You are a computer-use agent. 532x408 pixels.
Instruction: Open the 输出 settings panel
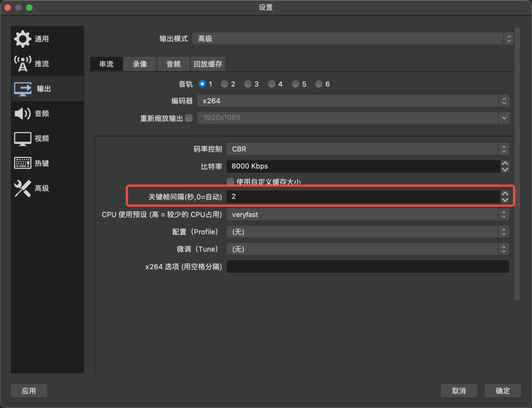tap(33, 89)
